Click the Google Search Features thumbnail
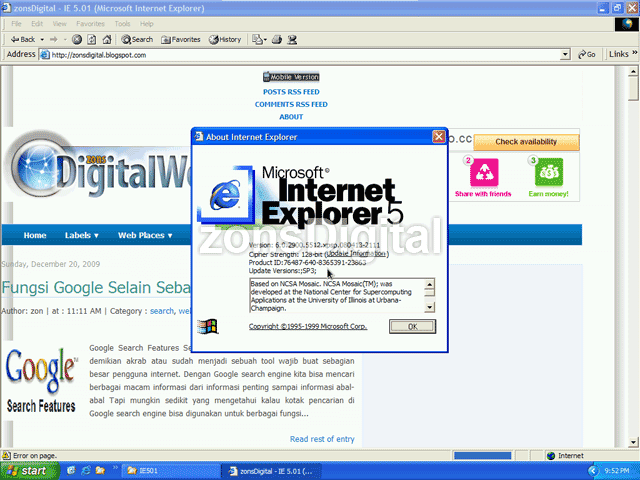Viewport: 640px width, 480px height. tap(41, 380)
